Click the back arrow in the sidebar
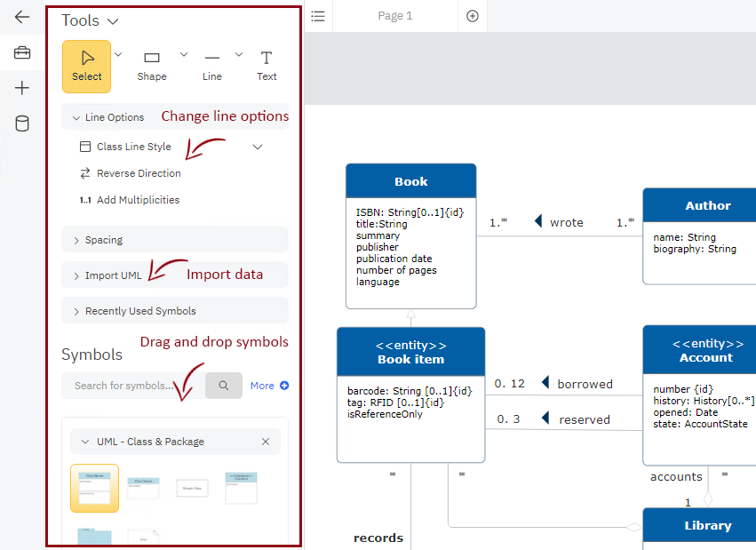This screenshot has width=756, height=550. tap(22, 16)
